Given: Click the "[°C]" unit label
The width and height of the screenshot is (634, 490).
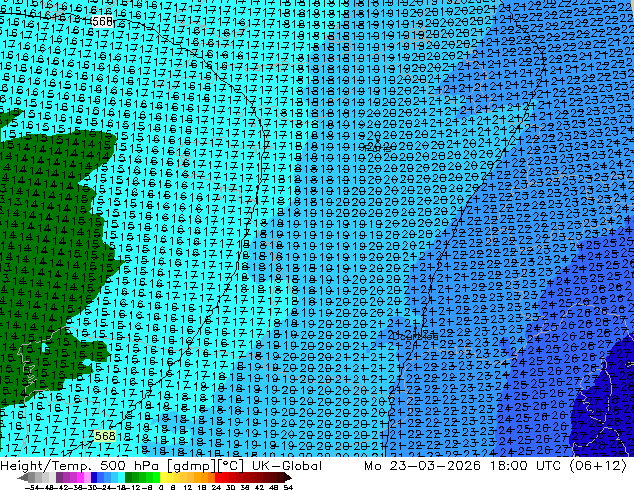Looking at the screenshot, I should click(230, 466).
